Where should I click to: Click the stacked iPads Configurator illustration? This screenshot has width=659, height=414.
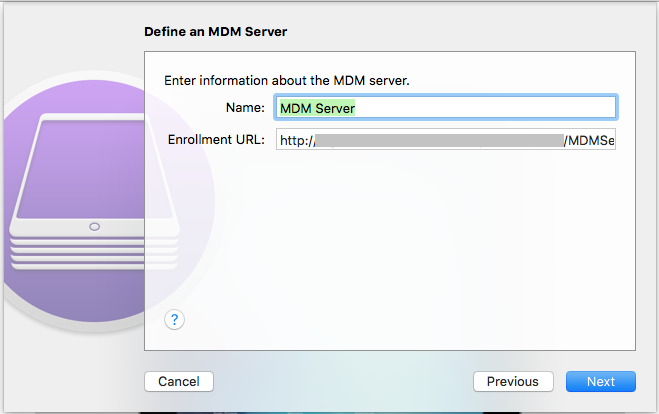point(95,191)
